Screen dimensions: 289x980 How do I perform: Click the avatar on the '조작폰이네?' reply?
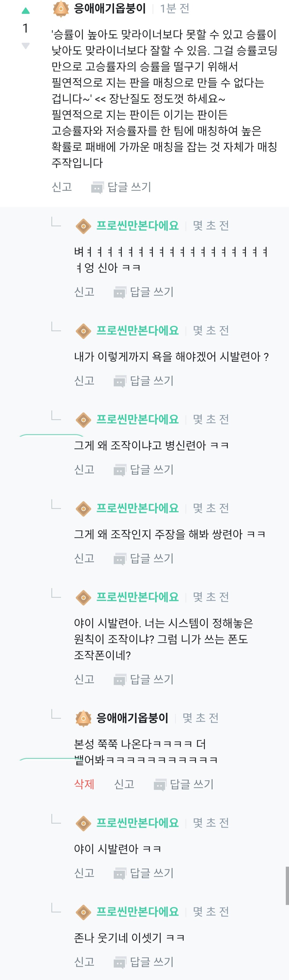click(x=83, y=597)
